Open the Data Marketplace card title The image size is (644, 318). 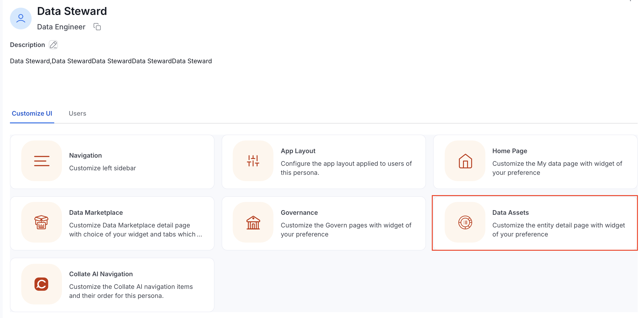pos(96,213)
